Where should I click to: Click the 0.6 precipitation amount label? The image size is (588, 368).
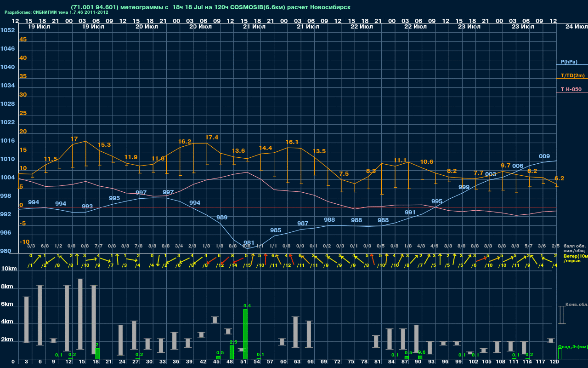click(422, 352)
